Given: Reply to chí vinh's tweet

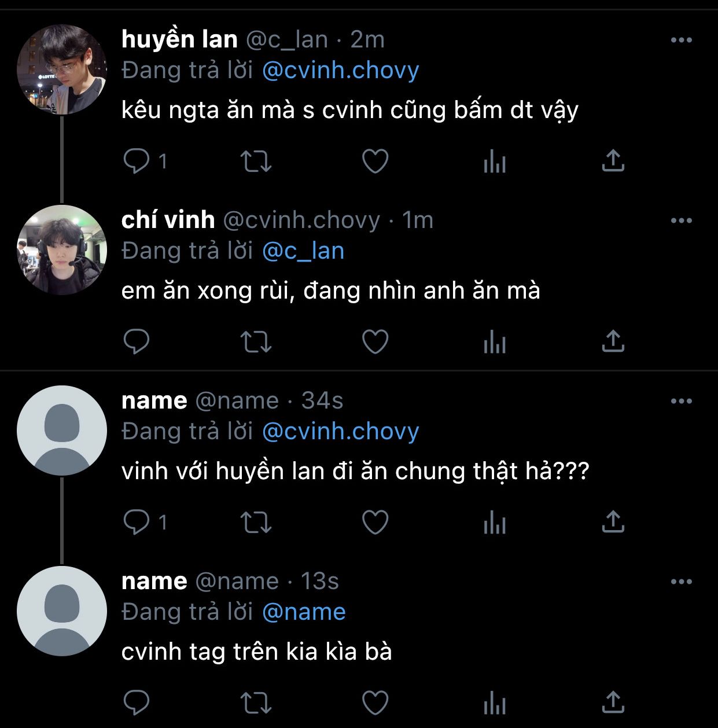Looking at the screenshot, I should (137, 341).
